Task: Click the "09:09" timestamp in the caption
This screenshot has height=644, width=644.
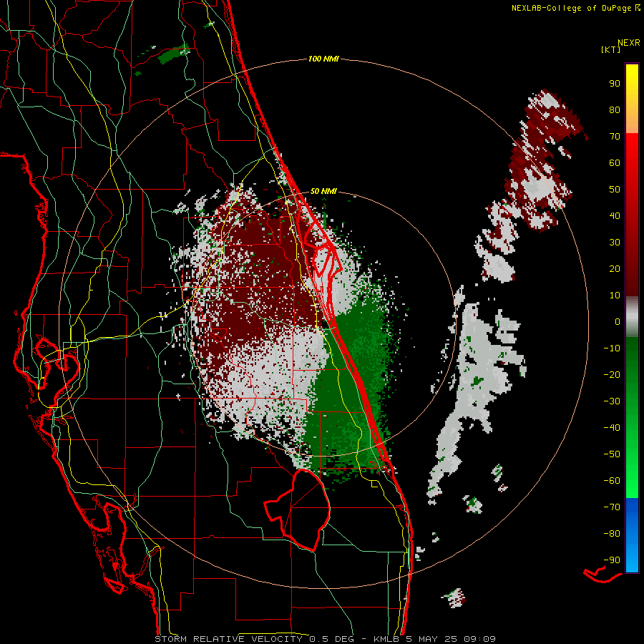Action: [479, 639]
